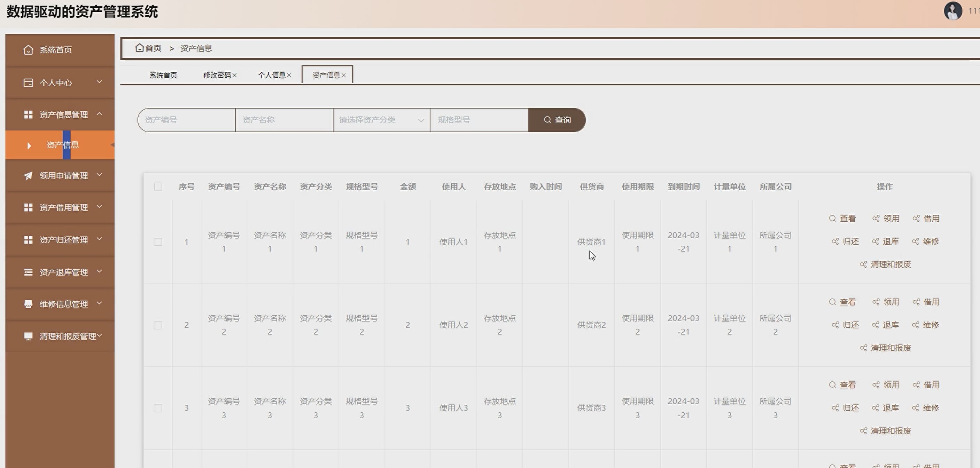Click the 金额 column header
980x468 pixels.
pyautogui.click(x=408, y=187)
